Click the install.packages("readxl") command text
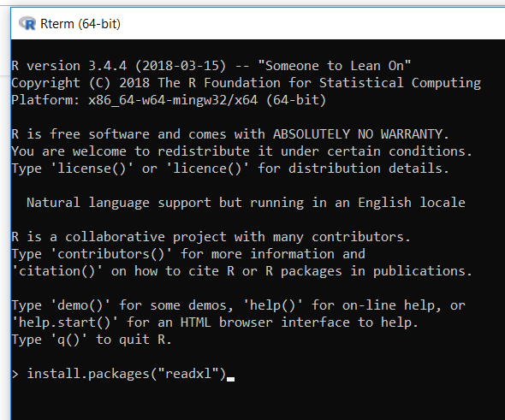The height and width of the screenshot is (420, 505). [x=127, y=374]
